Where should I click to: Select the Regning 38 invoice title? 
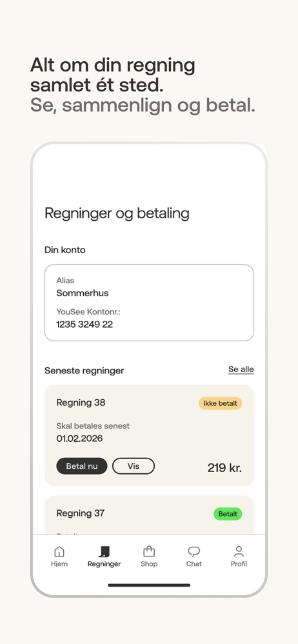point(81,402)
